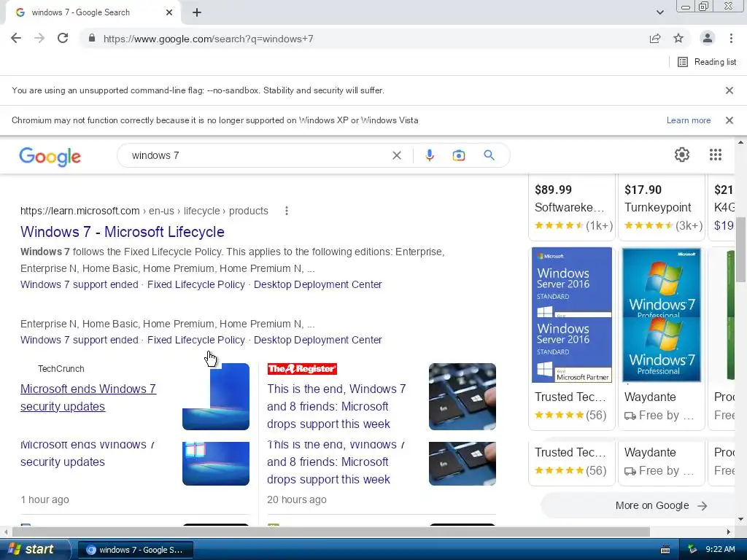Click the padlock site info icon

(92, 39)
